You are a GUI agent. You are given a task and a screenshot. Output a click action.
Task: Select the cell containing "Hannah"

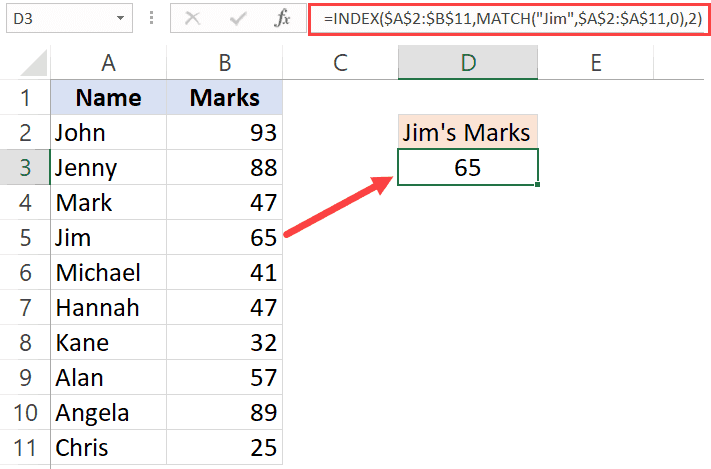[108, 307]
